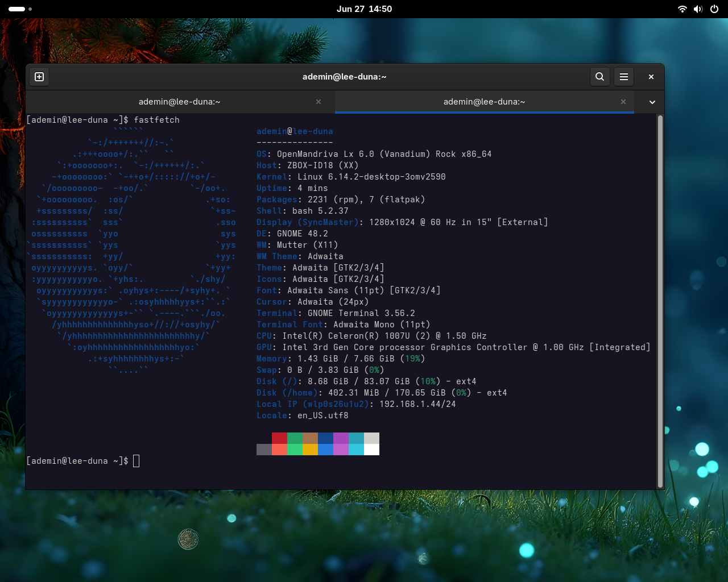Screen dimensions: 728x582
Task: Click the 'fastfetch' command text
Action: 156,120
